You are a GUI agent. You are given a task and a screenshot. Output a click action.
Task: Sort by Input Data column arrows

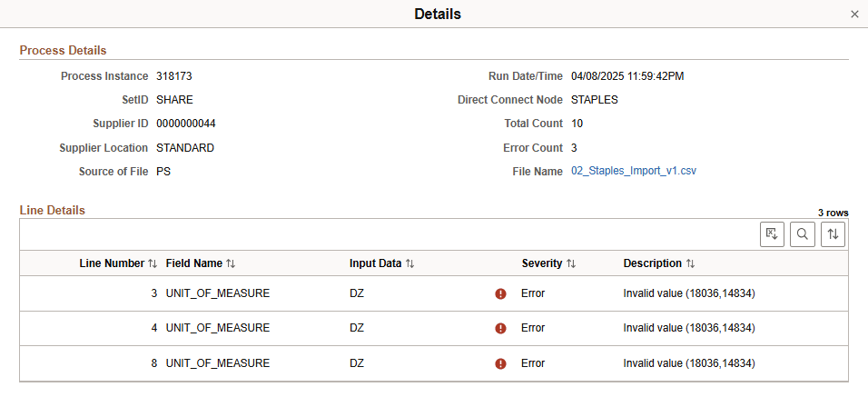click(409, 263)
